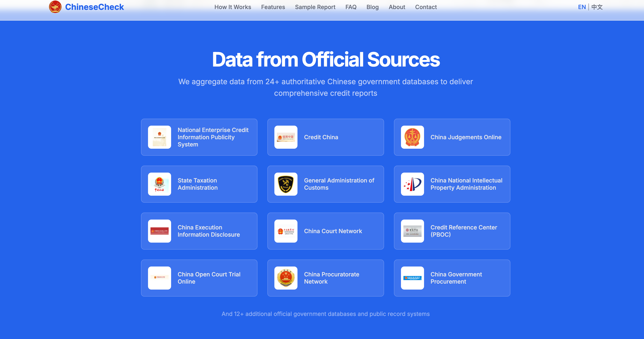Click the Data from Official Sources heading
The image size is (644, 339).
(326, 60)
